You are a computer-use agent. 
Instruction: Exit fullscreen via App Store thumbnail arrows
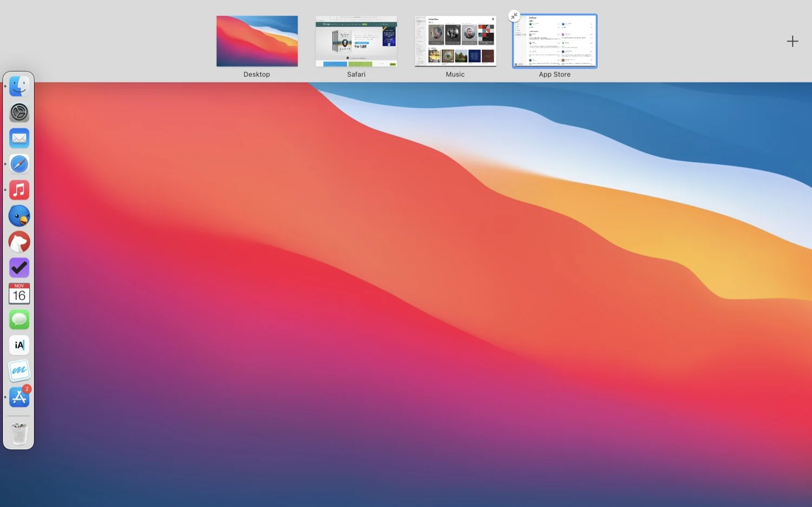(514, 16)
